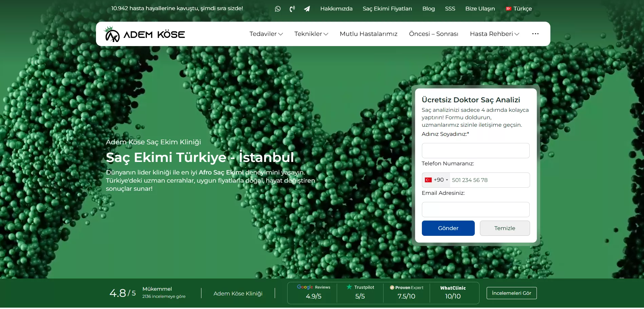Click the Telegram paper plane icon
The height and width of the screenshot is (309, 644).
[307, 9]
